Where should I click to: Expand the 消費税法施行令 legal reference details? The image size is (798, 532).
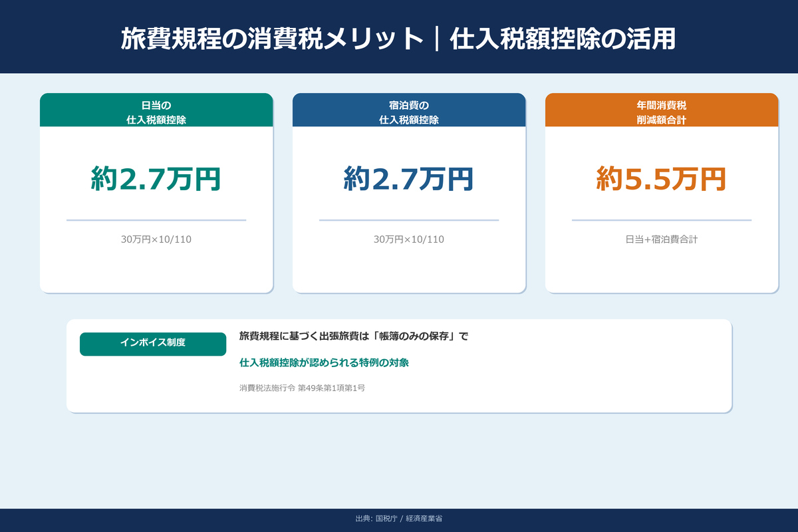point(303,386)
